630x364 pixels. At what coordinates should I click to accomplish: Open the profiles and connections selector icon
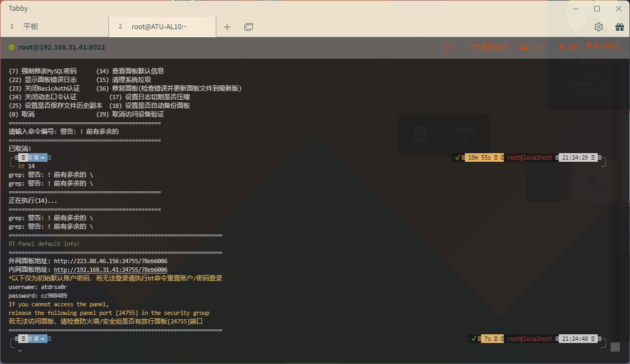click(249, 27)
